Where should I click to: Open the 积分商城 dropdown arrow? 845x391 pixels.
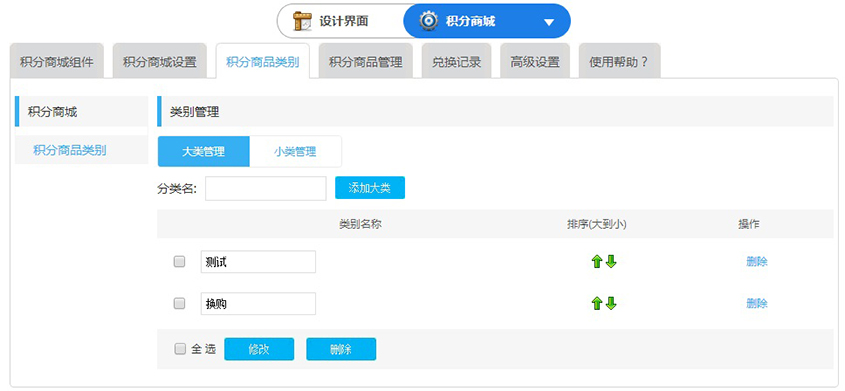tap(549, 22)
